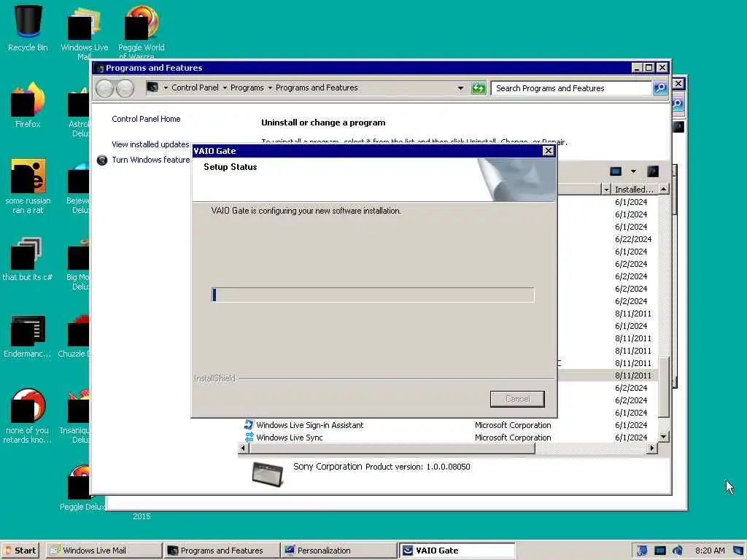
Task: Open Control Panel Home link
Action: [146, 119]
